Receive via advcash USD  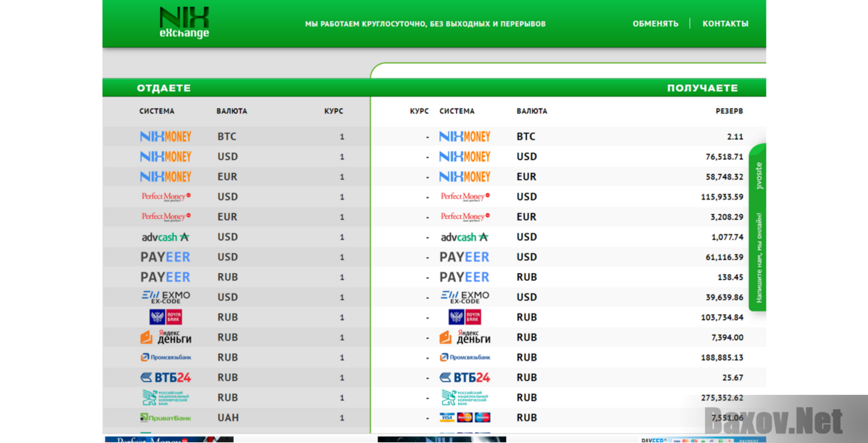point(569,237)
